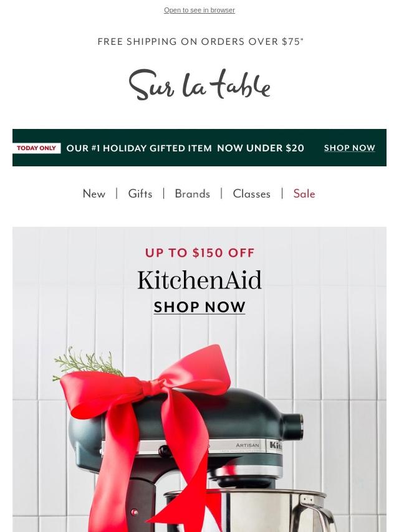Select the #1 holiday gifted item text

(x=139, y=148)
